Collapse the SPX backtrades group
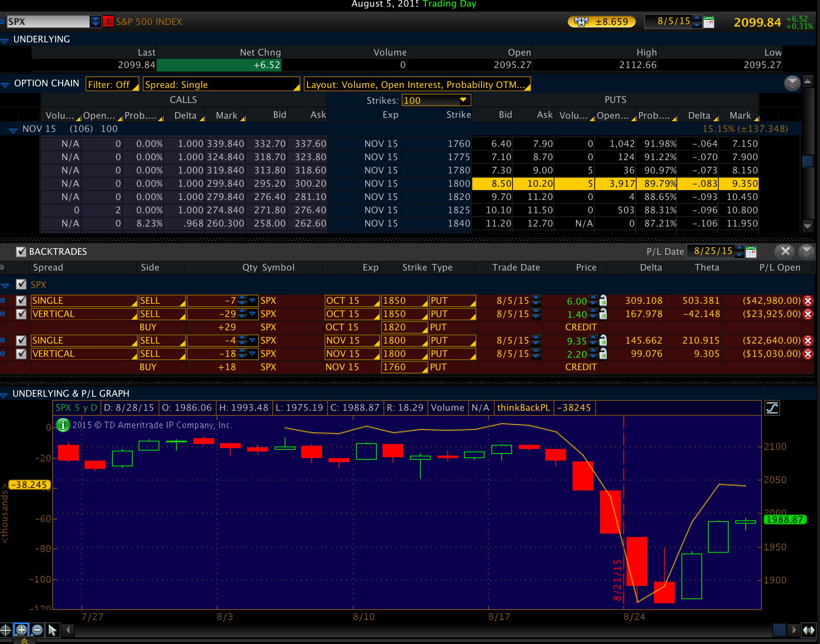 pos(5,286)
